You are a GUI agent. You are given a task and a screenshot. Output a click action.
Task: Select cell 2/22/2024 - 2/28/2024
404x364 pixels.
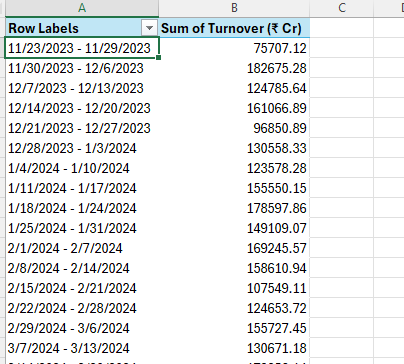click(82, 308)
